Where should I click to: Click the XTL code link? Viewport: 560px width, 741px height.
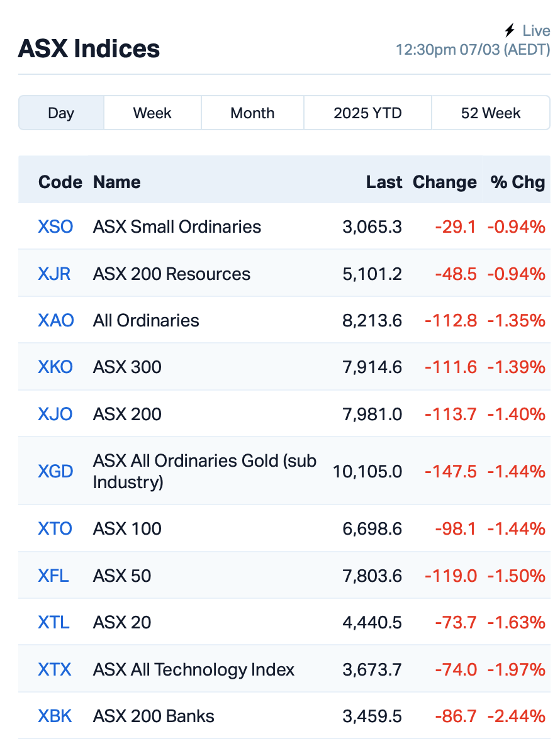point(53,623)
